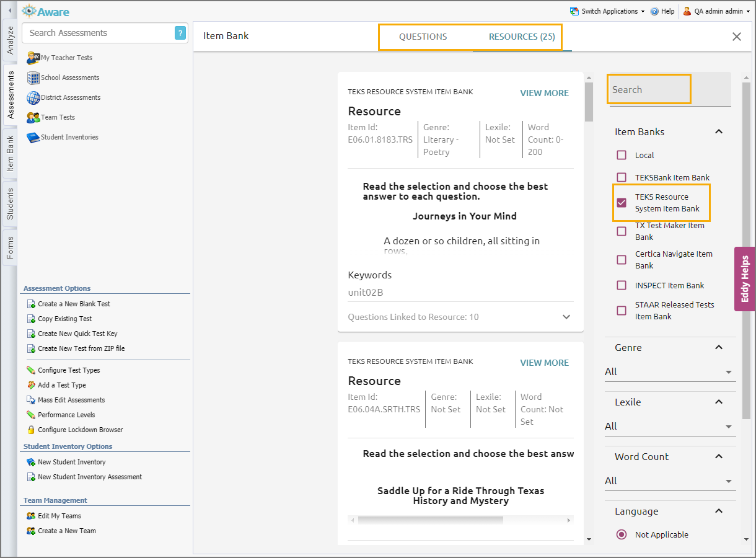The width and height of the screenshot is (756, 558).
Task: Open the Eddy Helps side button
Action: (x=745, y=278)
